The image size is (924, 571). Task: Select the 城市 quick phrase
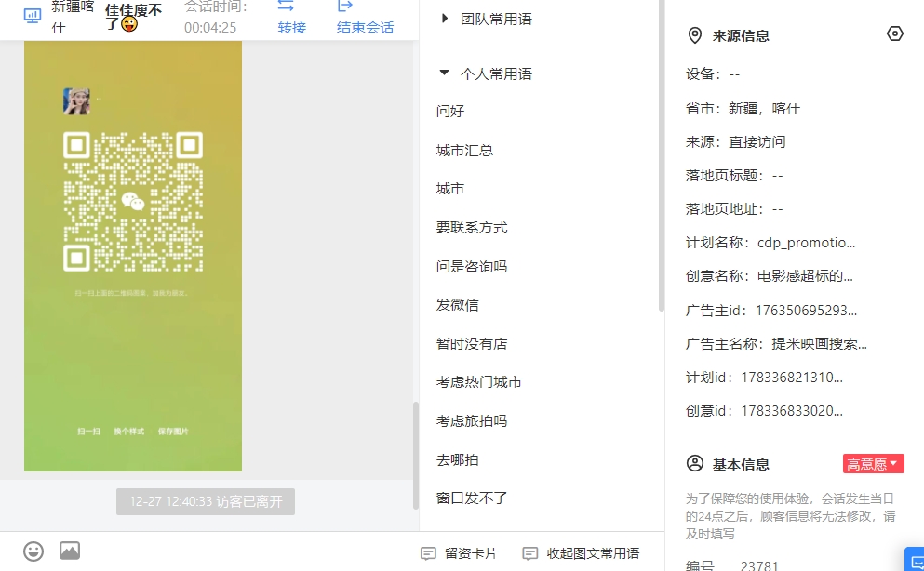click(x=450, y=189)
